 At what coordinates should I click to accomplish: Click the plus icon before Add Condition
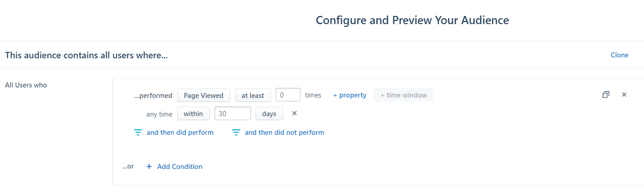[x=149, y=167]
